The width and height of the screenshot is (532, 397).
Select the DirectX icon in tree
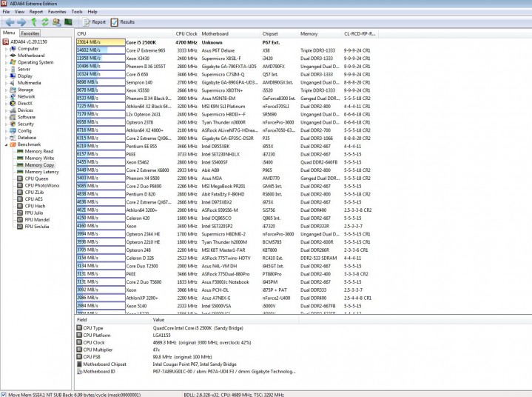click(x=13, y=103)
